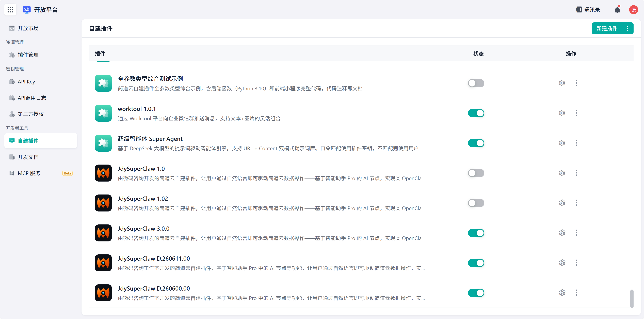
Task: Open settings gear for worktool 1.0.1
Action: click(562, 113)
